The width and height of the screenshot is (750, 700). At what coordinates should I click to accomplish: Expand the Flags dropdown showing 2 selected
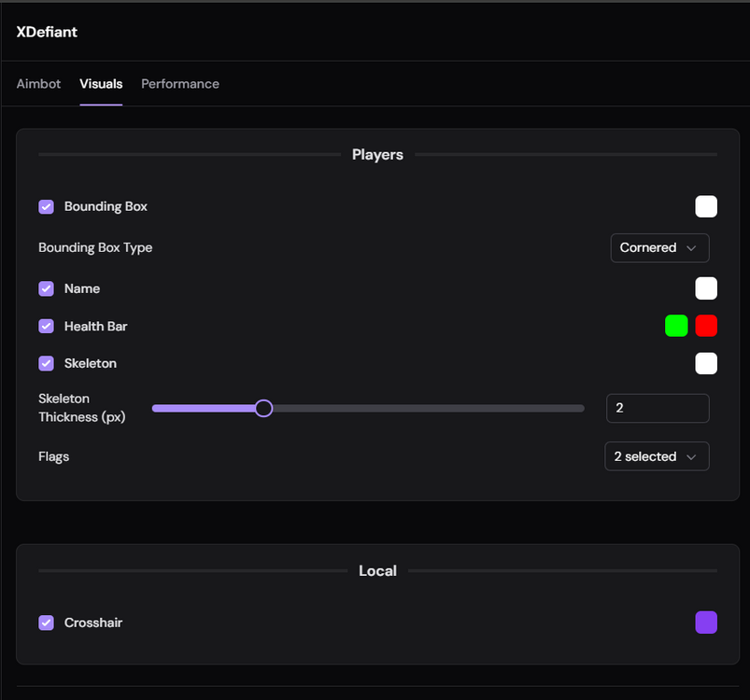point(657,456)
